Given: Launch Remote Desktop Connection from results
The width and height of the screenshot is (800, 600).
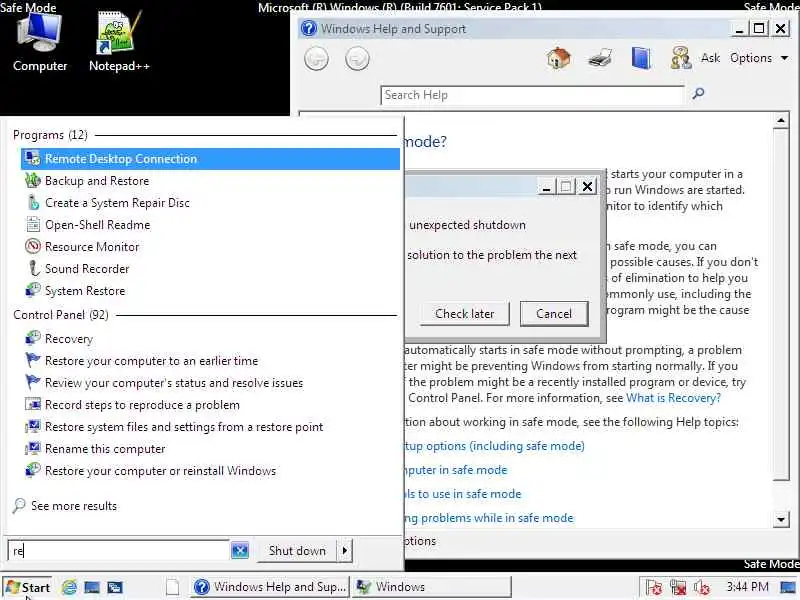Looking at the screenshot, I should pyautogui.click(x=210, y=159).
